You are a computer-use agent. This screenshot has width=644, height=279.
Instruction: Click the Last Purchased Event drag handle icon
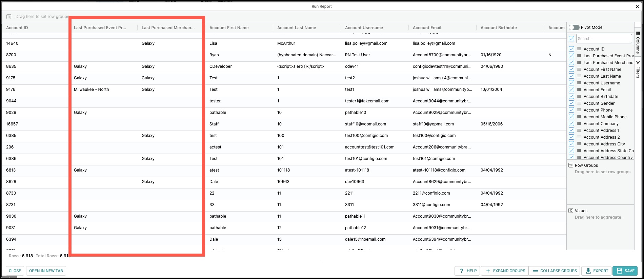point(579,56)
